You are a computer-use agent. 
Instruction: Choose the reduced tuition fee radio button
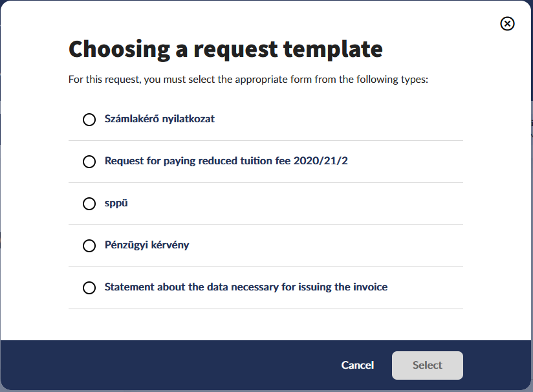click(x=89, y=162)
